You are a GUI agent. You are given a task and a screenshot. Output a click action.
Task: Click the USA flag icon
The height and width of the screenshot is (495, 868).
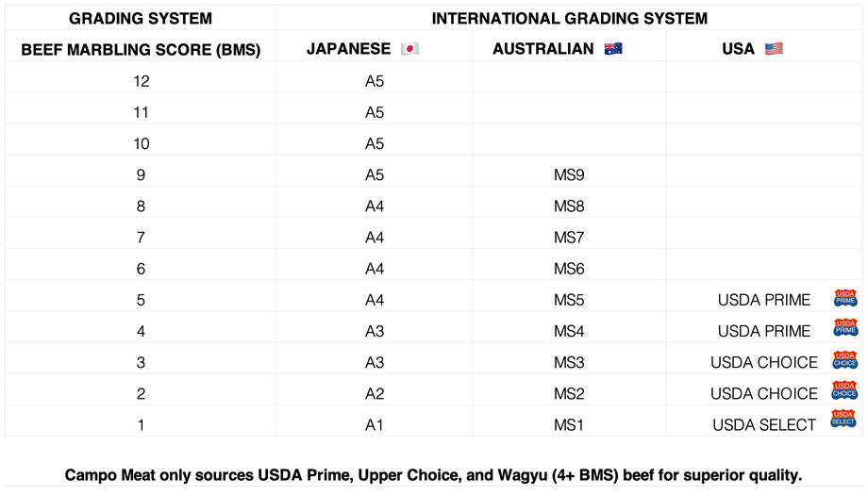(x=774, y=49)
